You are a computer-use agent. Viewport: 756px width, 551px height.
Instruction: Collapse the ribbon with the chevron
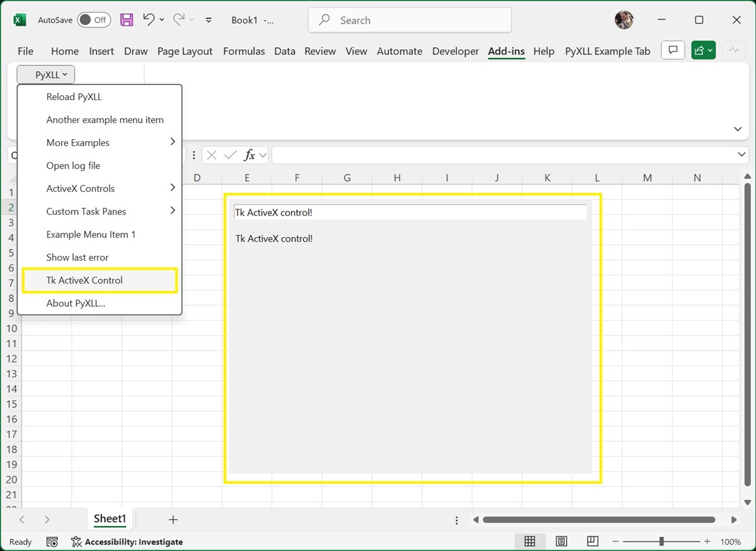click(738, 129)
